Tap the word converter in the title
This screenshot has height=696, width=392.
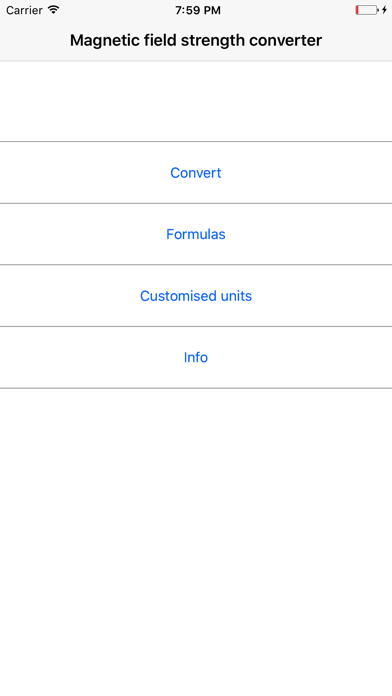click(x=285, y=41)
